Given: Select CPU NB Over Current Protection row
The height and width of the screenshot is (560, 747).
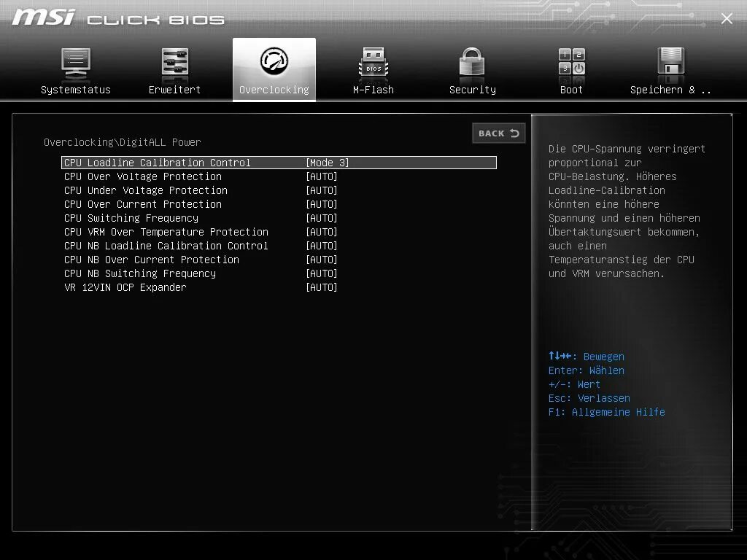Looking at the screenshot, I should [x=279, y=259].
